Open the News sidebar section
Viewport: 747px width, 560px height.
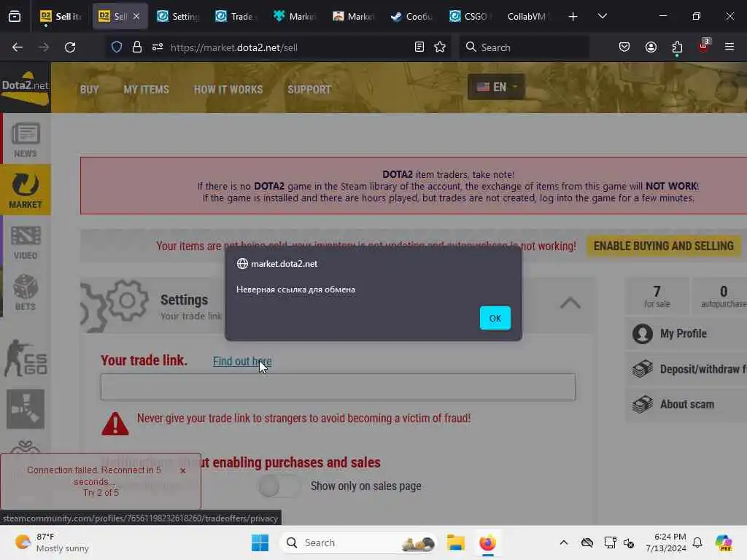click(x=26, y=140)
